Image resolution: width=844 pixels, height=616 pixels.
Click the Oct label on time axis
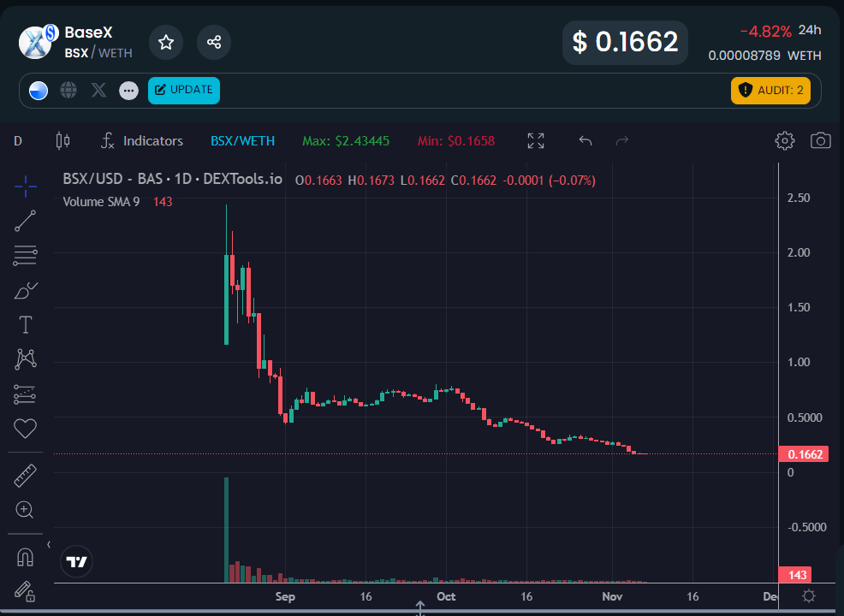(446, 596)
